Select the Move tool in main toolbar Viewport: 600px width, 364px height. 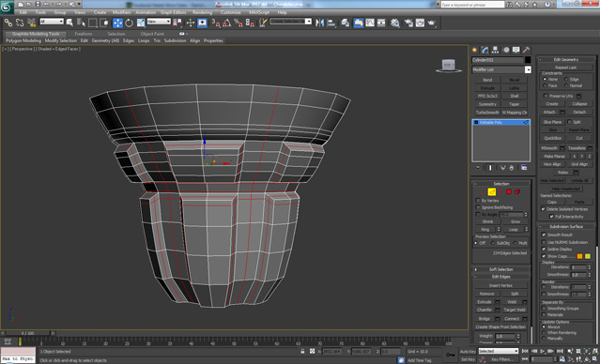[x=117, y=23]
